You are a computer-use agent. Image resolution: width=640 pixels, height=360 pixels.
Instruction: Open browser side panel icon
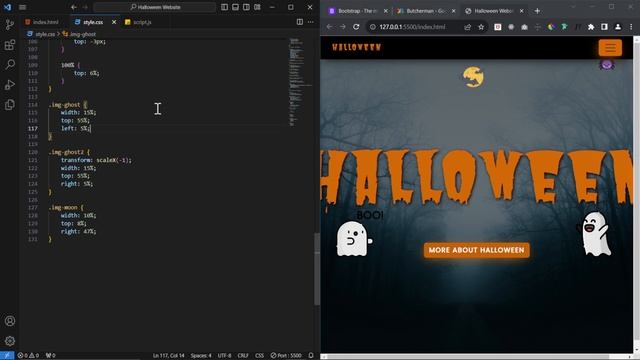pos(604,27)
